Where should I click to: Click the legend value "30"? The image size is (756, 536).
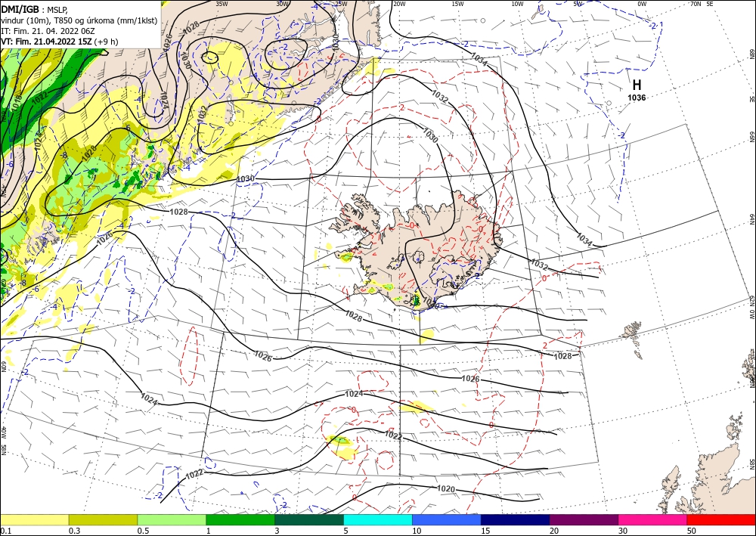(x=623, y=531)
